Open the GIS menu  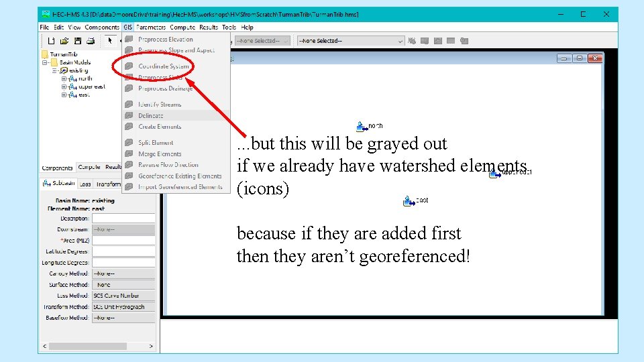coord(127,27)
